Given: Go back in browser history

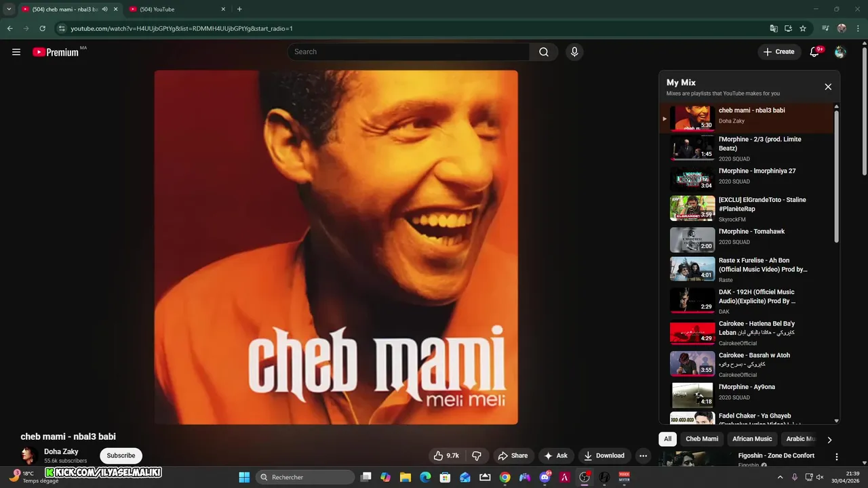Looking at the screenshot, I should pos(9,28).
